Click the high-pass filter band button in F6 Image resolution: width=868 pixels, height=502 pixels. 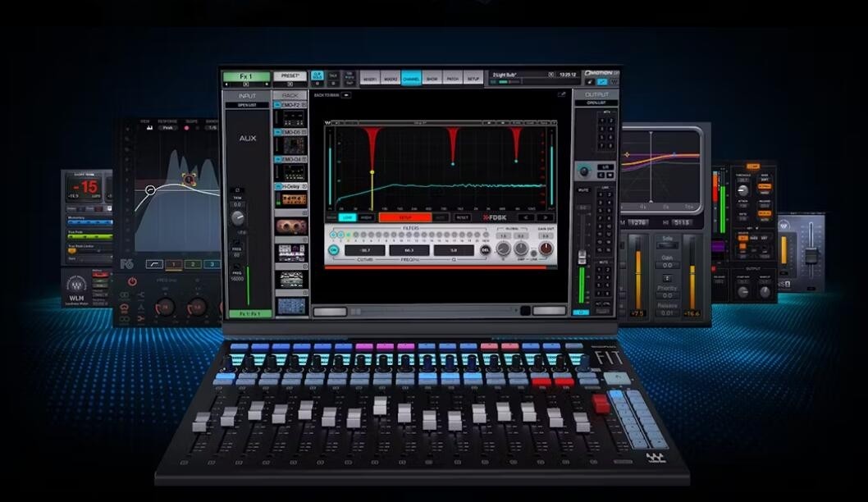154,264
